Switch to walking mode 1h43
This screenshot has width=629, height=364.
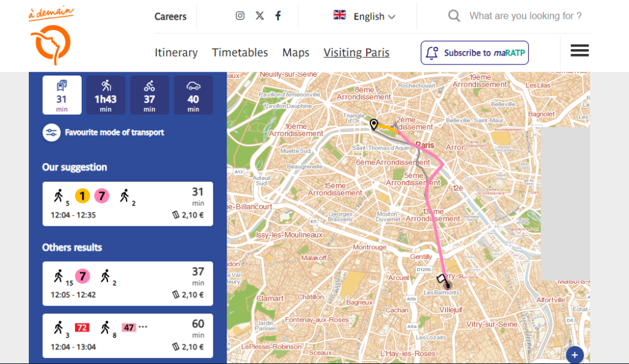[x=106, y=95]
